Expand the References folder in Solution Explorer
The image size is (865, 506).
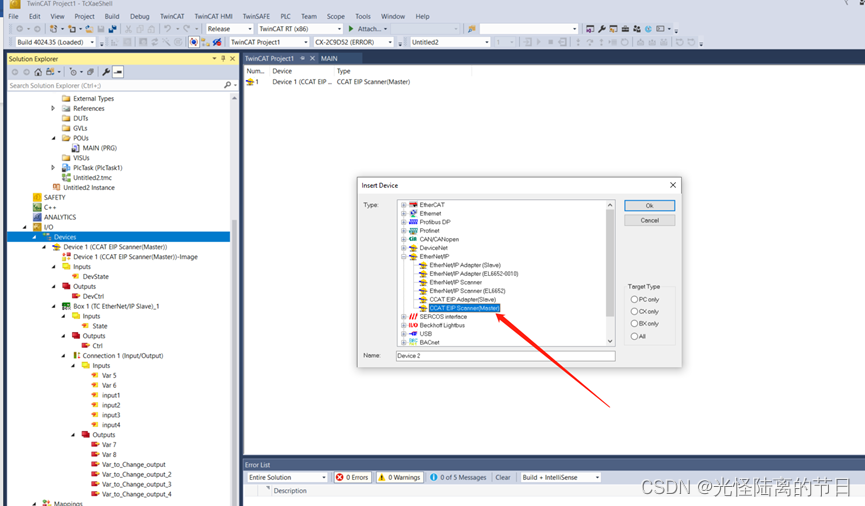pyautogui.click(x=53, y=108)
